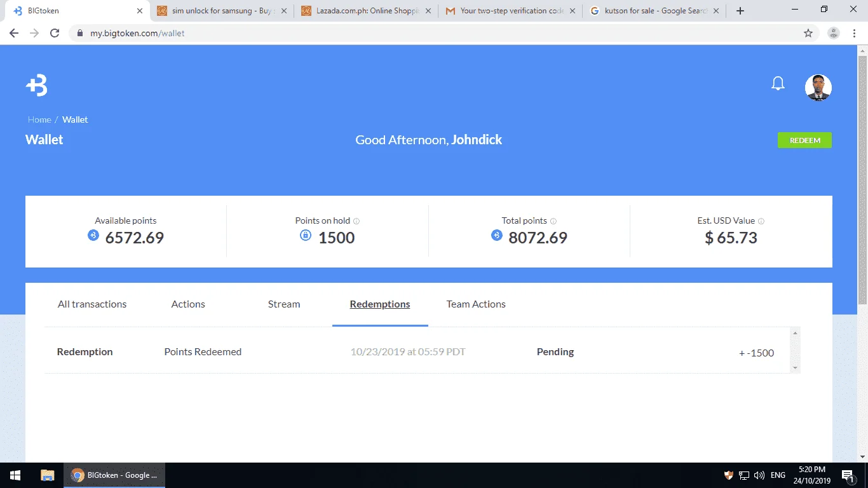This screenshot has width=868, height=488.
Task: Click the BIGtoken logo in the header
Action: pos(37,85)
